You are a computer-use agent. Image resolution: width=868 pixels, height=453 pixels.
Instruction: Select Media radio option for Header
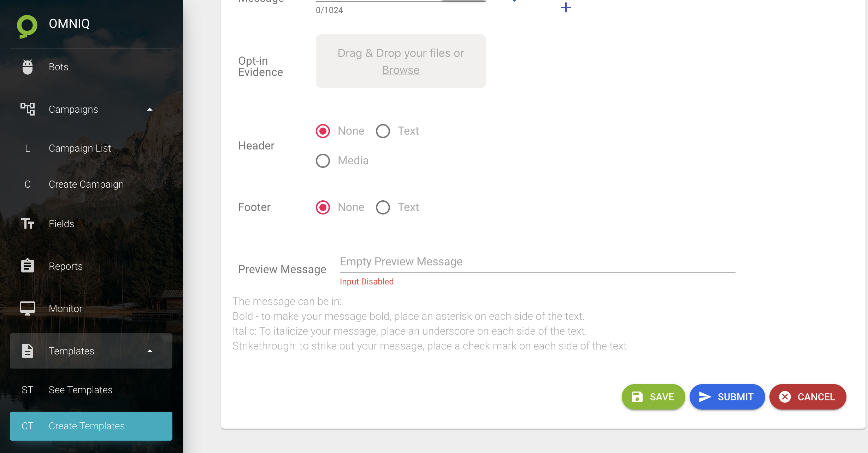323,161
